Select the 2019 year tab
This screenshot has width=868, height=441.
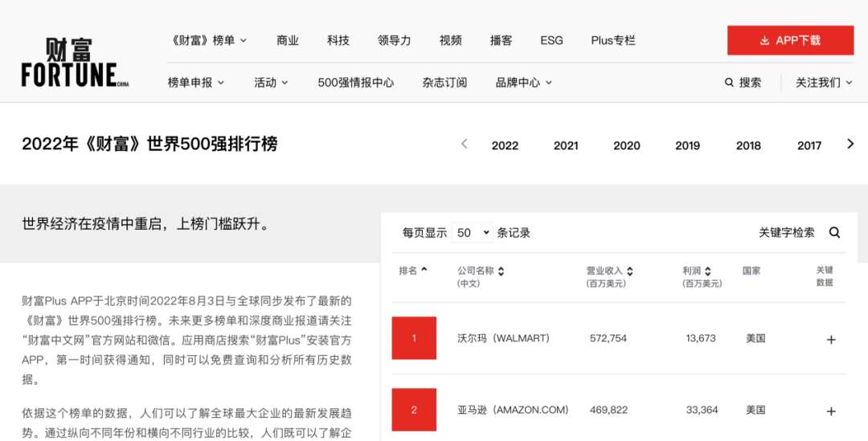click(x=687, y=145)
